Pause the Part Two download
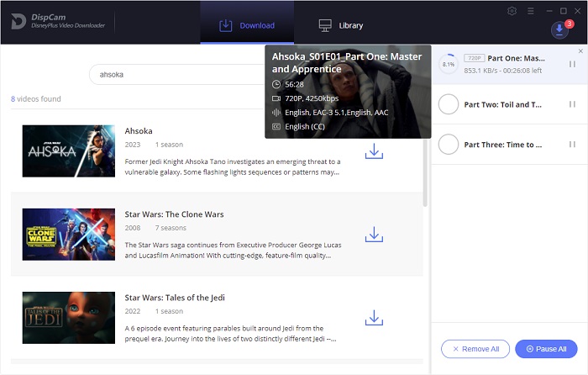Viewport: 588px width, 375px height. 572,104
